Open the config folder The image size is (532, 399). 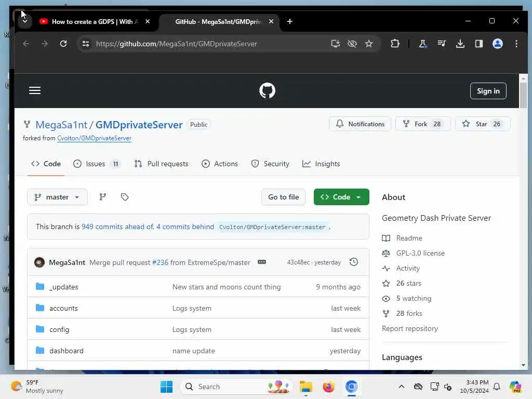[x=59, y=329]
